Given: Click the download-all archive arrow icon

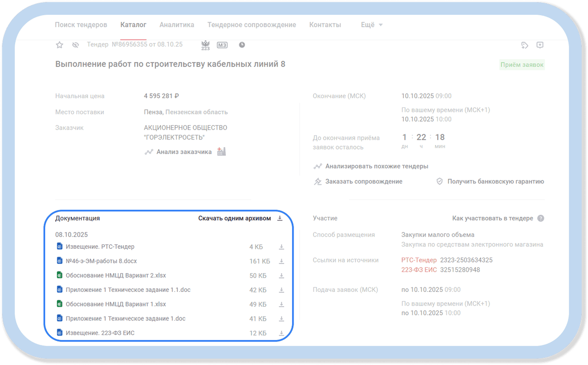Looking at the screenshot, I should click(280, 218).
